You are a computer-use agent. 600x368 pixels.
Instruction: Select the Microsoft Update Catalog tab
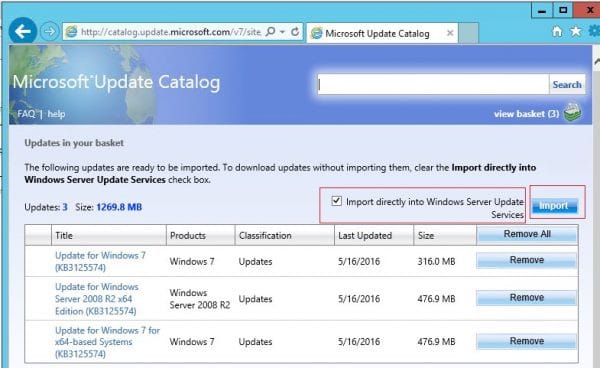click(377, 34)
